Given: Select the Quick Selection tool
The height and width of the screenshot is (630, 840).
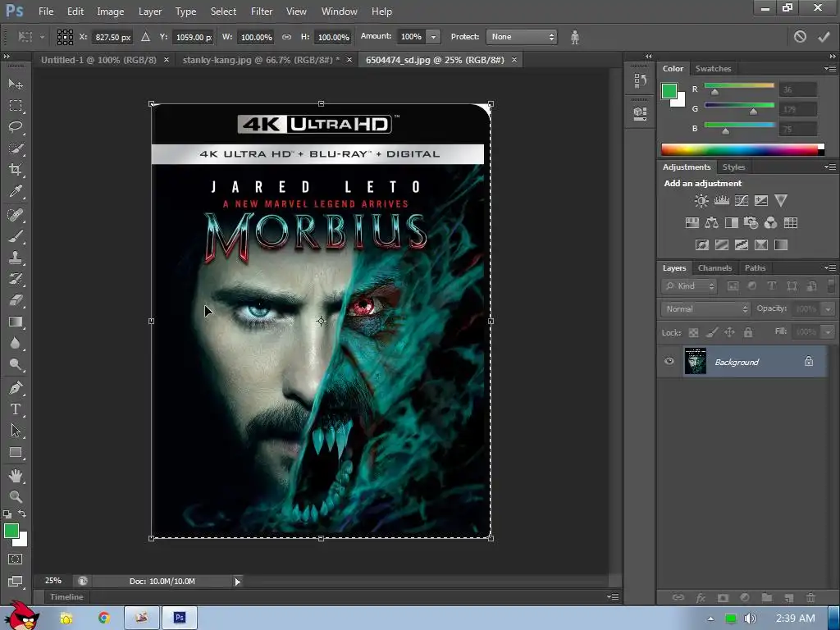Looking at the screenshot, I should pyautogui.click(x=16, y=148).
